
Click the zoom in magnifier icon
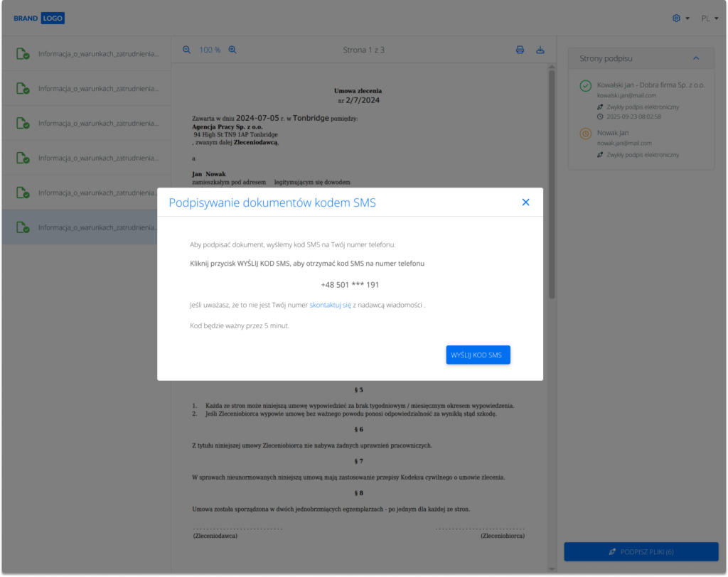click(232, 50)
